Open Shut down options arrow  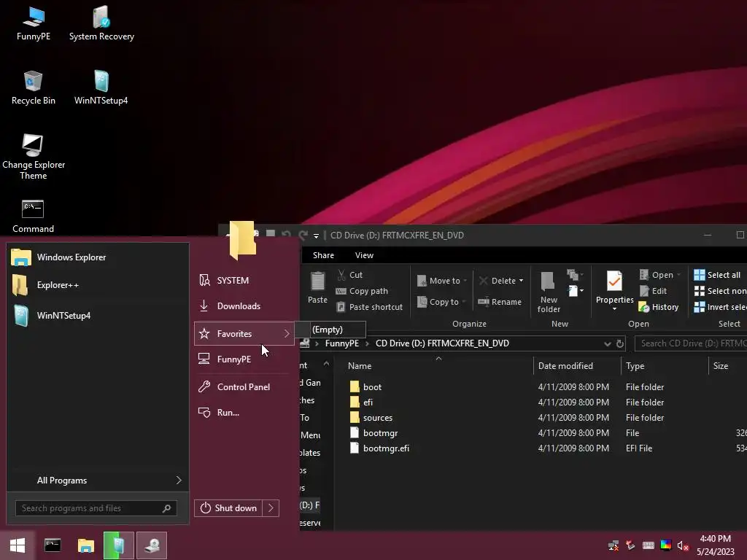click(271, 508)
